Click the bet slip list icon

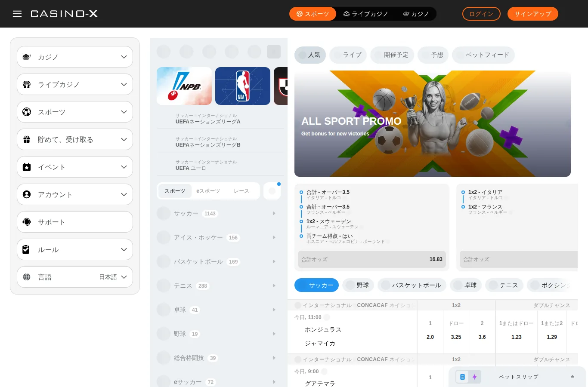click(462, 377)
